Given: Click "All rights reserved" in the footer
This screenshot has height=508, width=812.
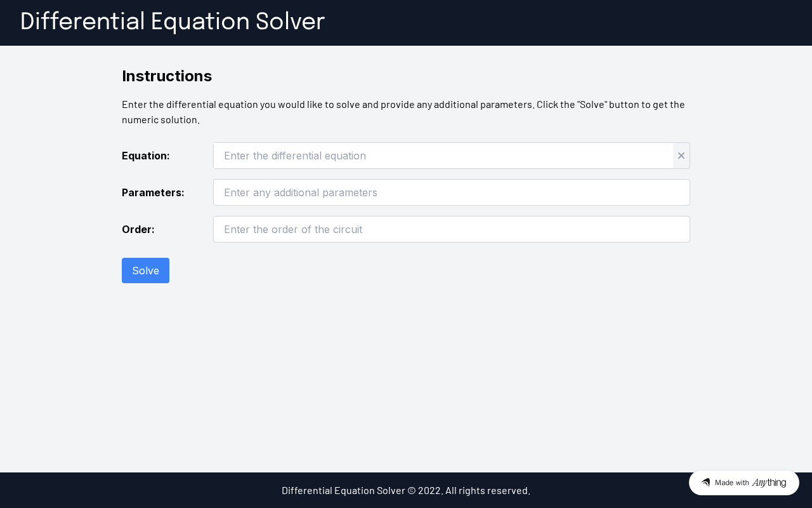Looking at the screenshot, I should (487, 490).
